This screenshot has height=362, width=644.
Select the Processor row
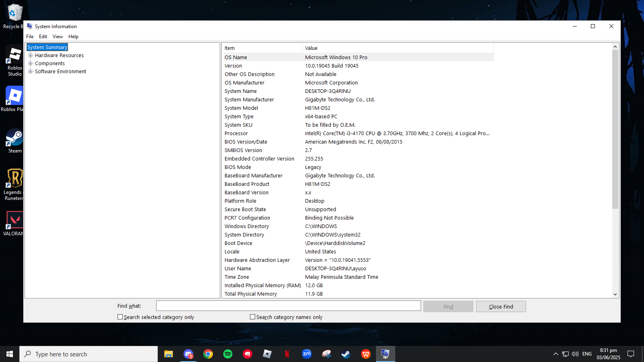pos(358,134)
